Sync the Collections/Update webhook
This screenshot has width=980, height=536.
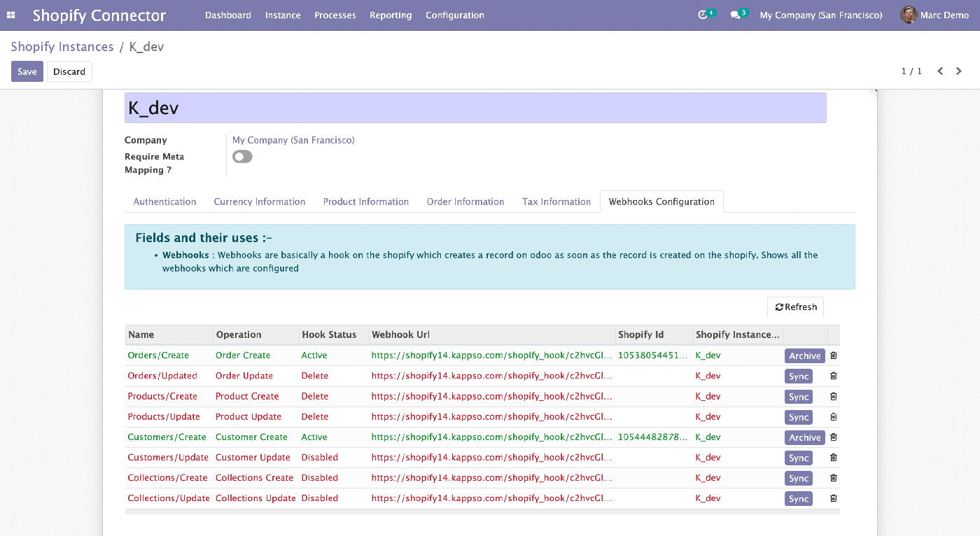tap(799, 499)
